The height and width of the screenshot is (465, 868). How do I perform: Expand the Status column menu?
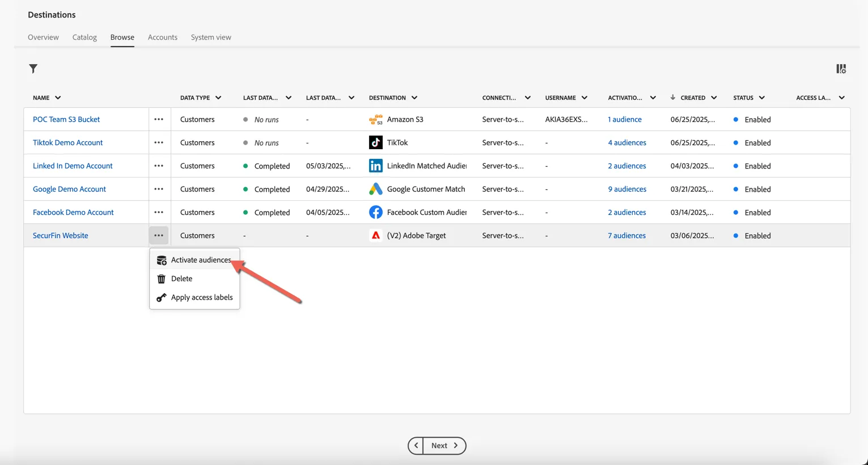762,98
